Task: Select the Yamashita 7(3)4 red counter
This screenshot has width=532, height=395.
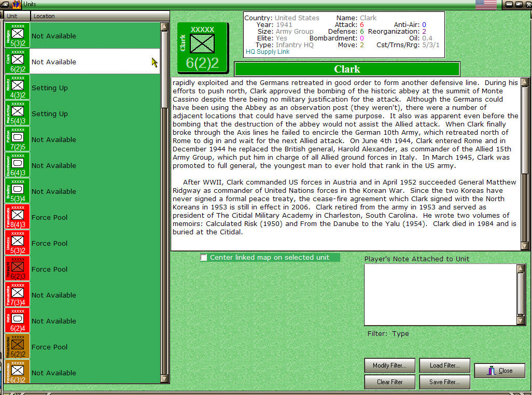Action: click(17, 294)
